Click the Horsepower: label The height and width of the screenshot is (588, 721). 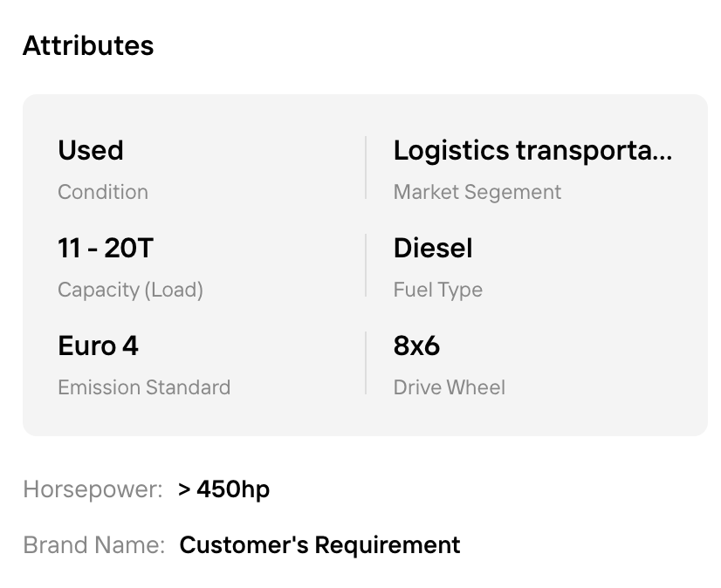click(x=93, y=489)
